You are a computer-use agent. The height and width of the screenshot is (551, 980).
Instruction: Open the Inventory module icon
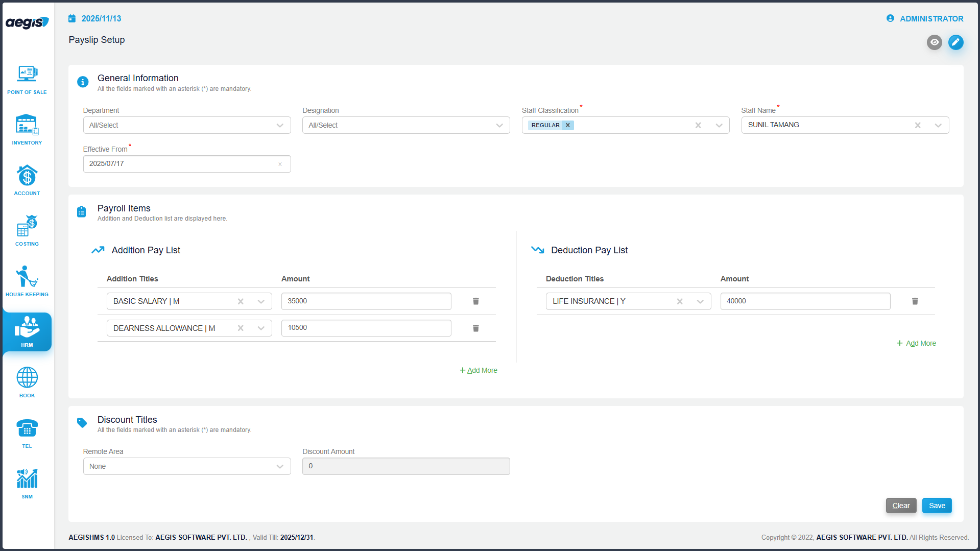pos(27,130)
